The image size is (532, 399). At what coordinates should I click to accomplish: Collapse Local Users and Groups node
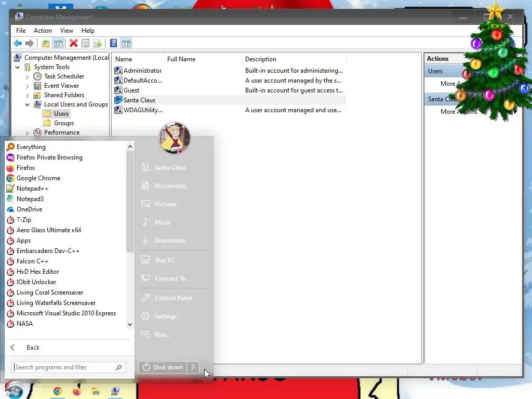tap(27, 105)
